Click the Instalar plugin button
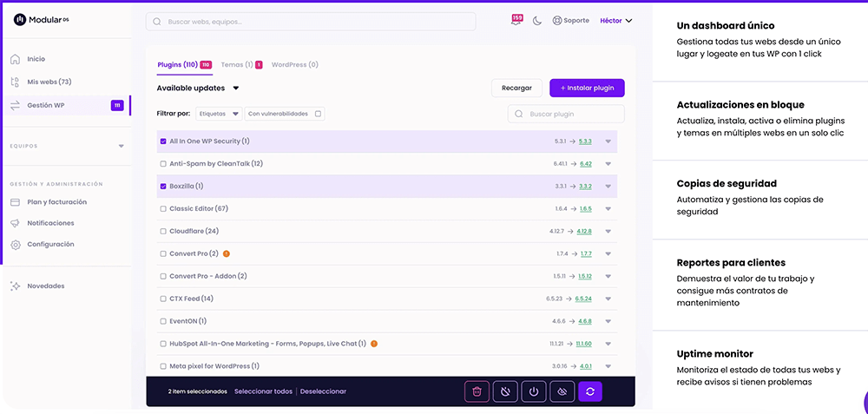868x414 pixels. pyautogui.click(x=587, y=89)
